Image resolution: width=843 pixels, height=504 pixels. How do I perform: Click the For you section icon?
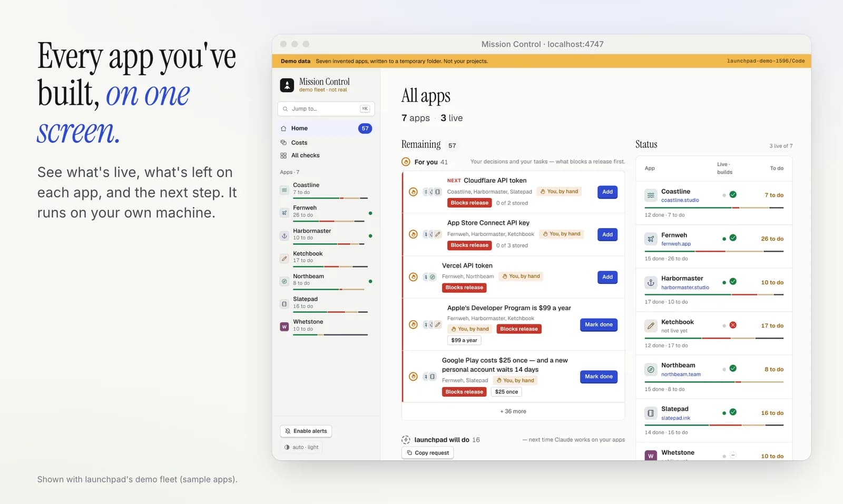[x=406, y=162]
